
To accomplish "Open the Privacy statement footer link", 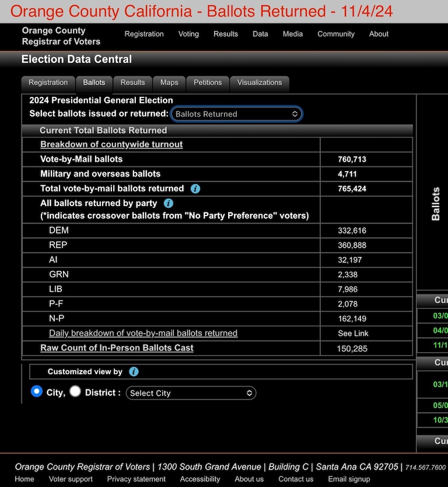I will (136, 479).
